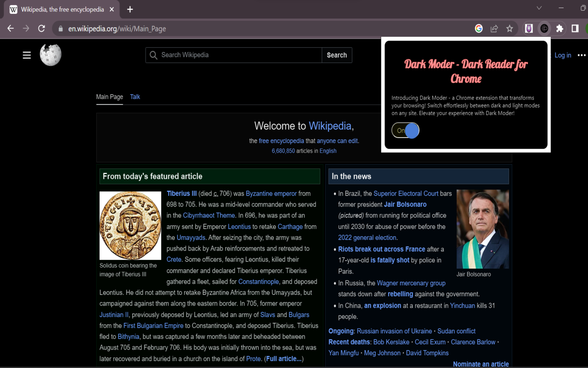The height and width of the screenshot is (368, 588).
Task: Open the Clarence Barlow link
Action: [473, 342]
